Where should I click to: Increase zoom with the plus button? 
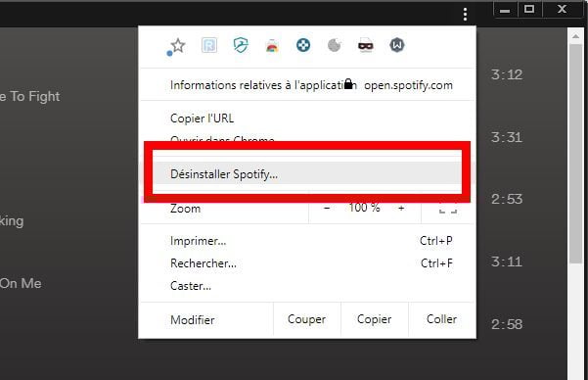coord(401,208)
